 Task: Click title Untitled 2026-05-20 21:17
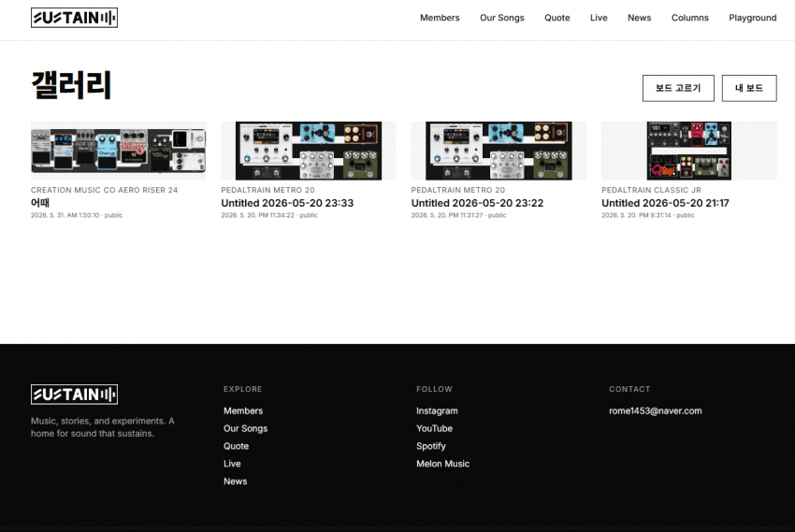[665, 203]
